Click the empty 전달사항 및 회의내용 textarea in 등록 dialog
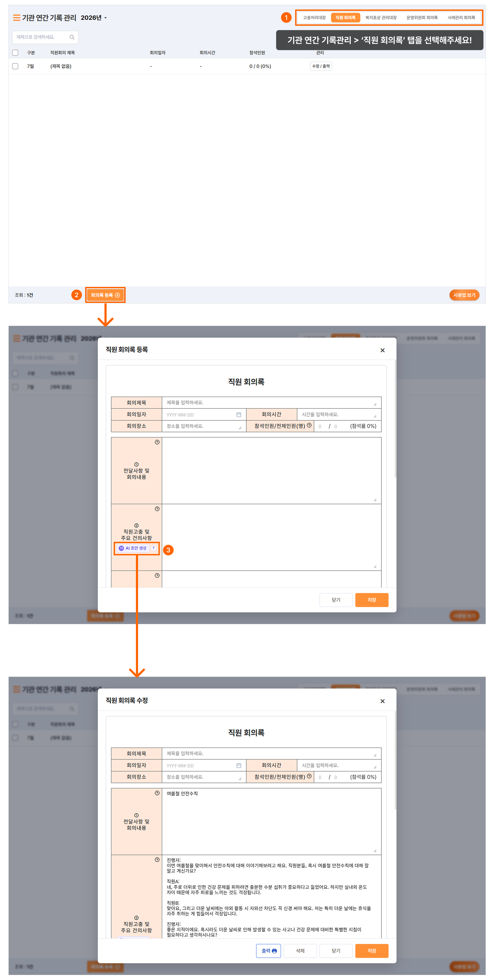This screenshot has height=980, width=494. pyautogui.click(x=271, y=470)
